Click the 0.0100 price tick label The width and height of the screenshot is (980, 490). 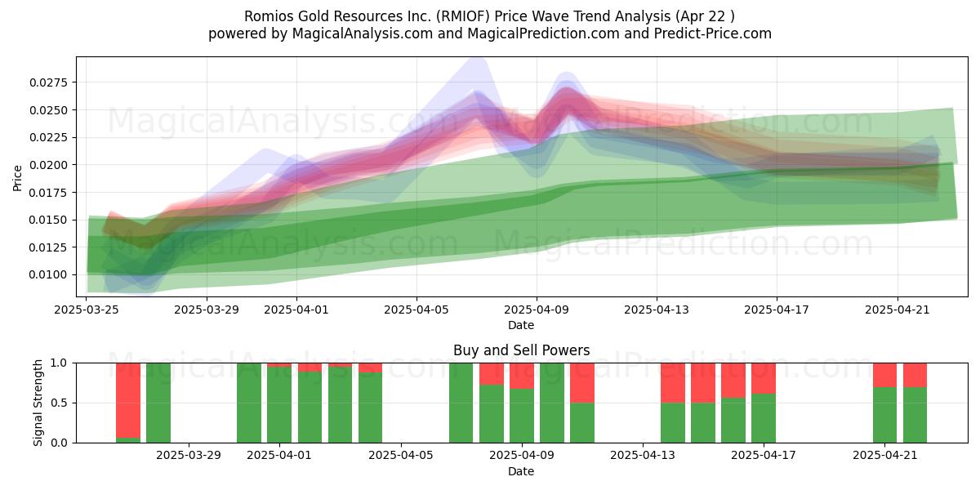click(x=51, y=274)
